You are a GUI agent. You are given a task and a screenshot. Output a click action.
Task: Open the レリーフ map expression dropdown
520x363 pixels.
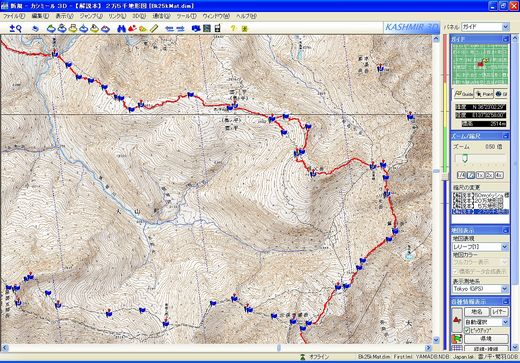tap(480, 247)
